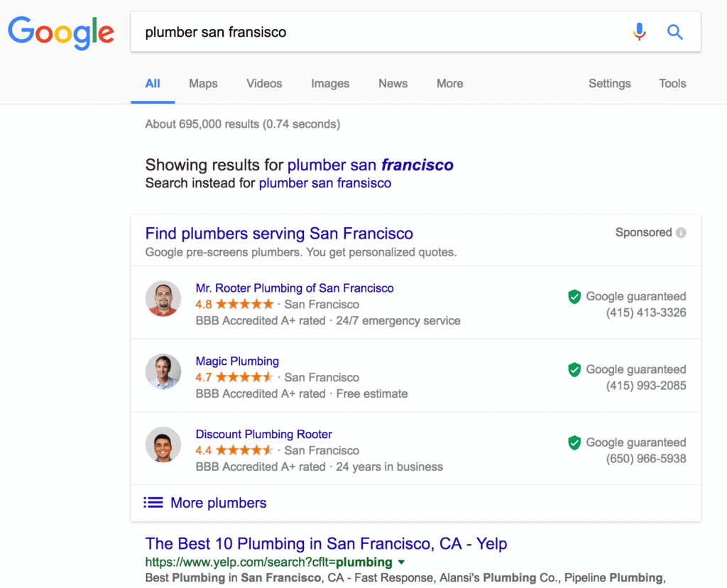
Task: Click Mr. Rooter's profile photo
Action: coord(163,298)
